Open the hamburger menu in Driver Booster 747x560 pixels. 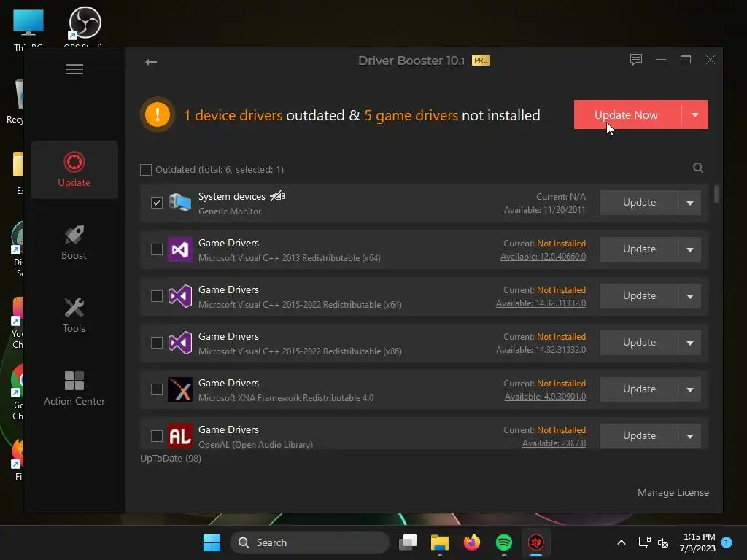tap(74, 69)
